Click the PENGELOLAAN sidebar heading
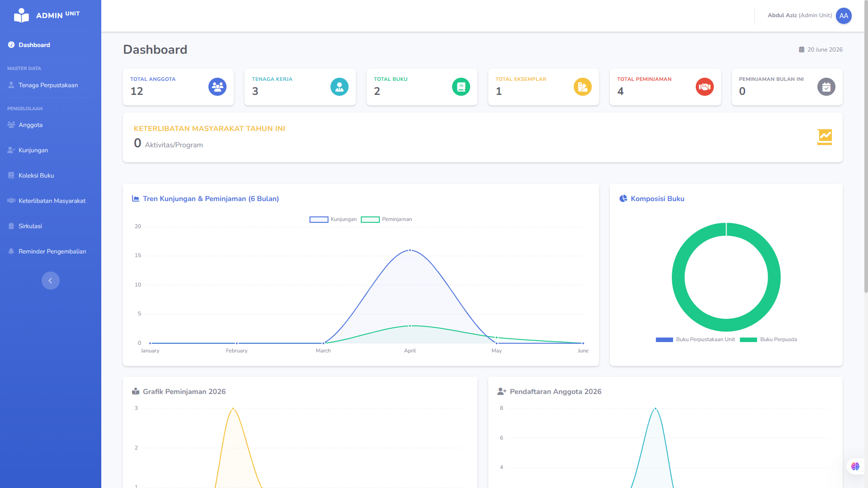 tap(25, 109)
